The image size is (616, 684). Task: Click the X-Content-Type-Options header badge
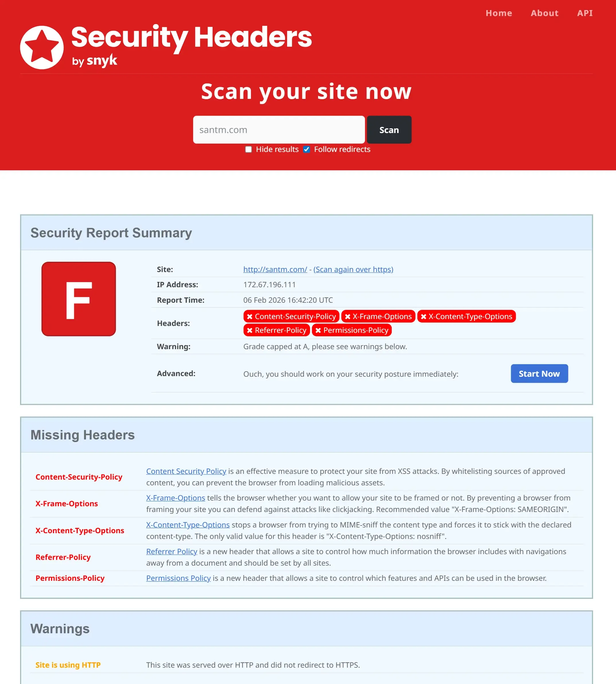tap(466, 316)
